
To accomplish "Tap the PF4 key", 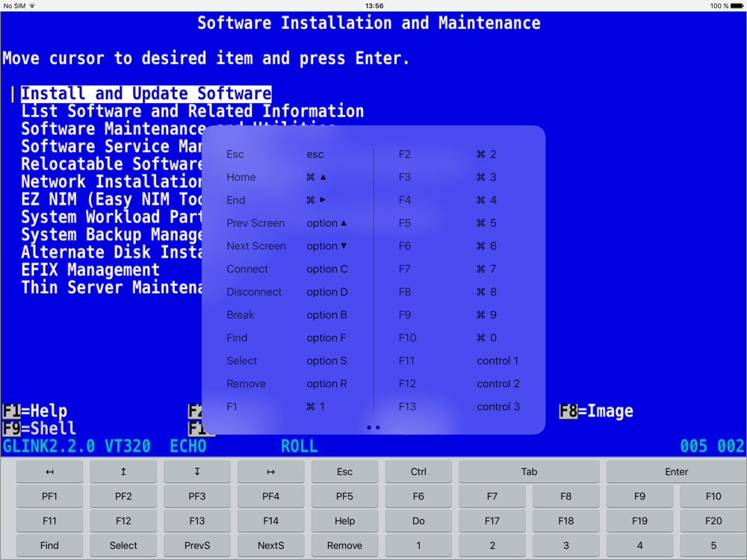I will [x=270, y=497].
